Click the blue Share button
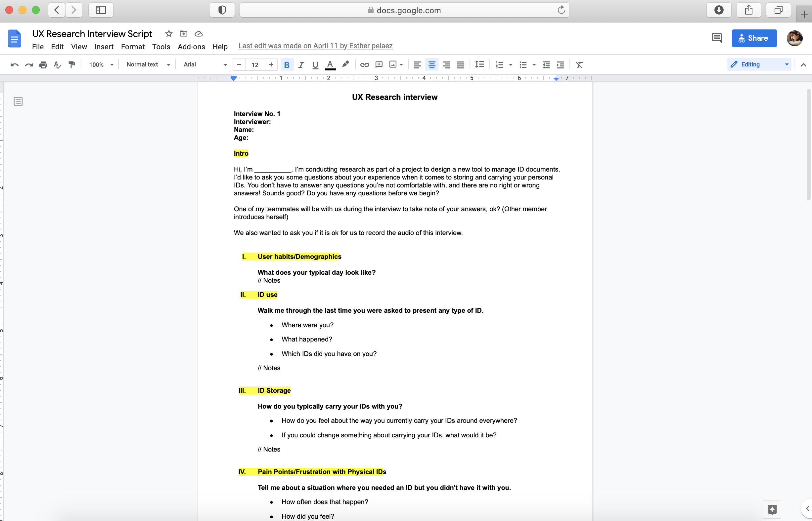The height and width of the screenshot is (521, 812). (x=754, y=38)
